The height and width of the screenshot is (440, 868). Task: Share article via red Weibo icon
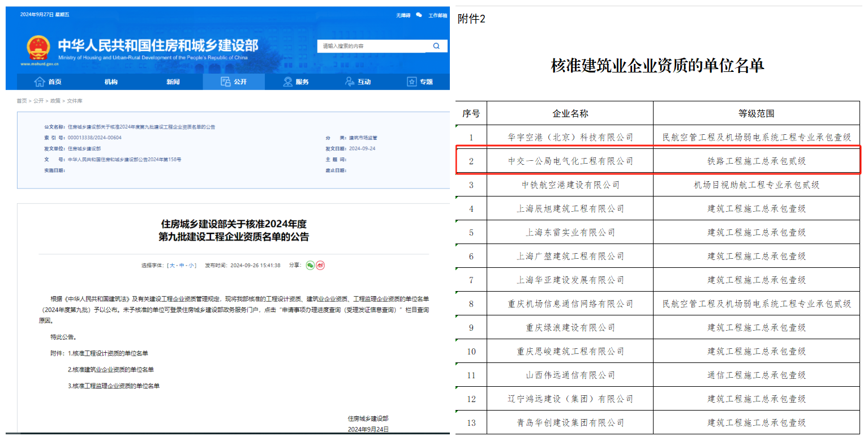[320, 265]
